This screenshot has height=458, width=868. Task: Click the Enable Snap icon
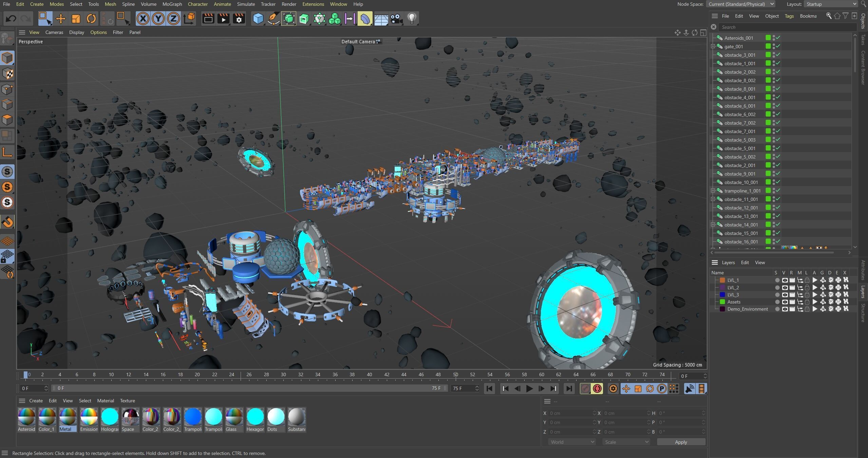7,222
